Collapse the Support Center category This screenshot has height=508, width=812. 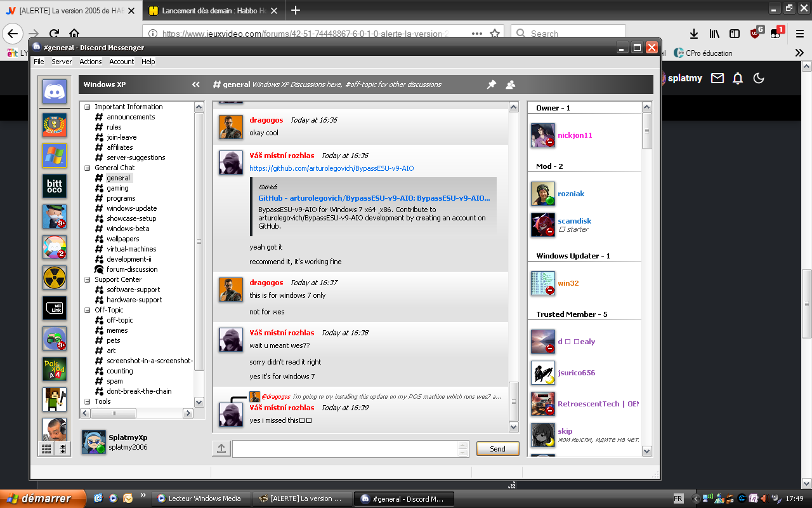88,280
